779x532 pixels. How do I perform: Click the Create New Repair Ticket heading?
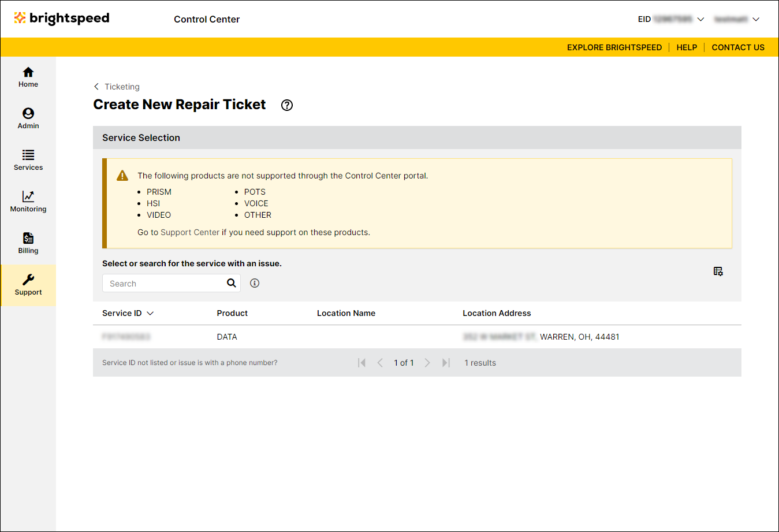[x=180, y=105]
